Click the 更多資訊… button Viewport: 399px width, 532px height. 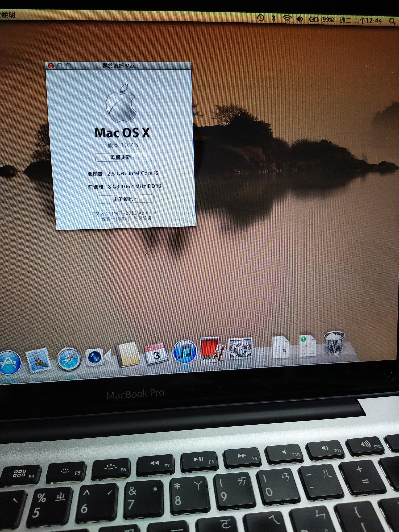pyautogui.click(x=126, y=199)
